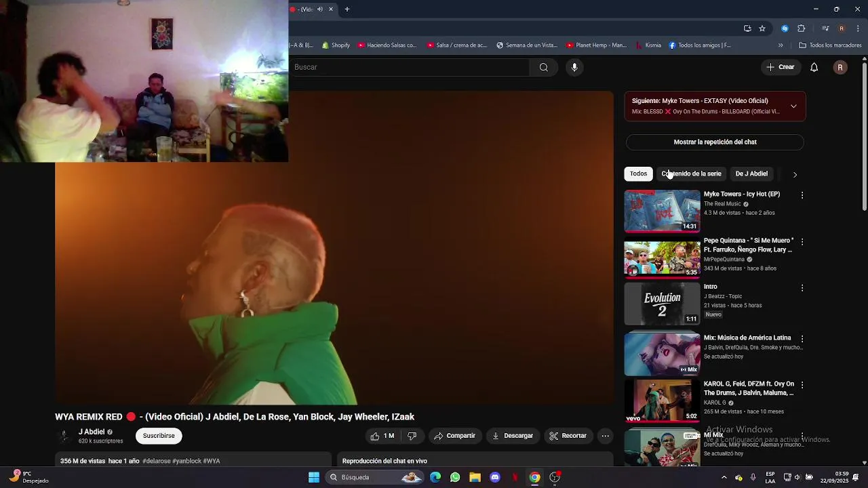Open options for Pepe Quintana video
868x488 pixels.
pyautogui.click(x=802, y=242)
